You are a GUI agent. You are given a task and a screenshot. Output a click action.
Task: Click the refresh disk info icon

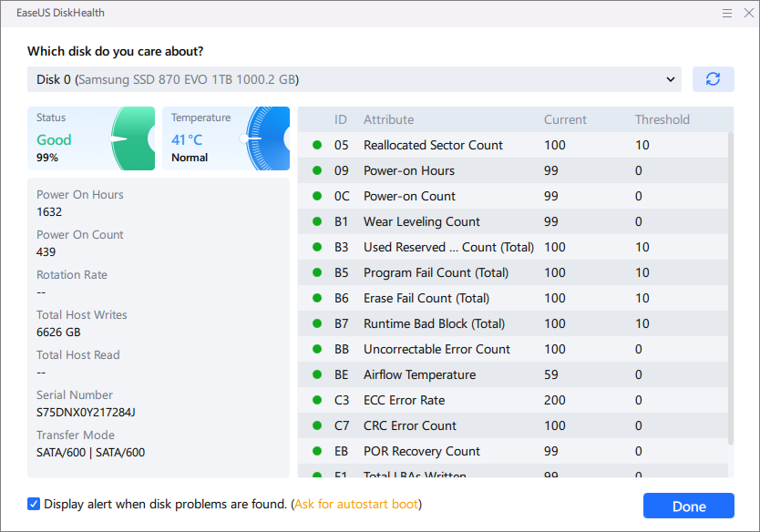[x=713, y=79]
